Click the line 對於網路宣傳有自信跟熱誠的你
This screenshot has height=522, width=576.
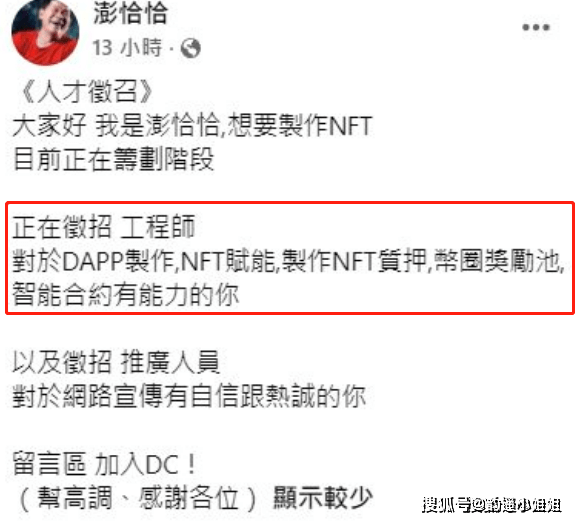point(189,396)
